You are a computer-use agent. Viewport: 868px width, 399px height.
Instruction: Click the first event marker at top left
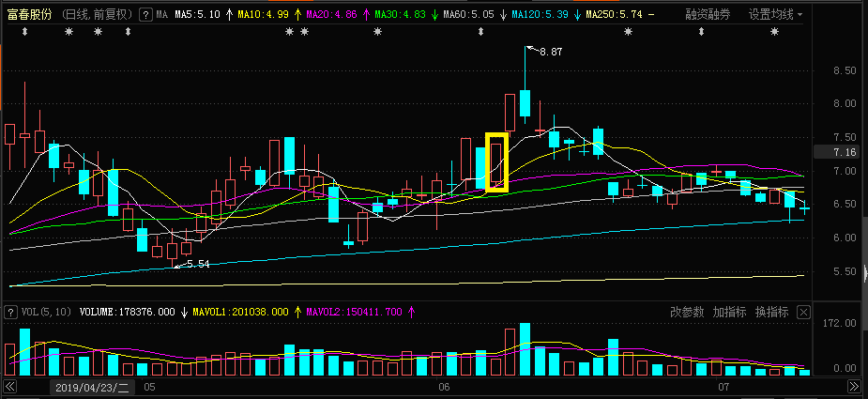[24, 33]
